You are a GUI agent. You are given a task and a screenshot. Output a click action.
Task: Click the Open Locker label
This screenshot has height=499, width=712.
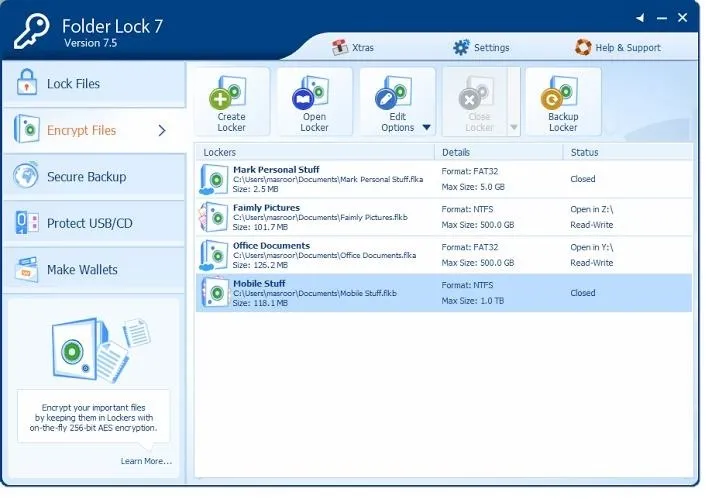pos(314,122)
